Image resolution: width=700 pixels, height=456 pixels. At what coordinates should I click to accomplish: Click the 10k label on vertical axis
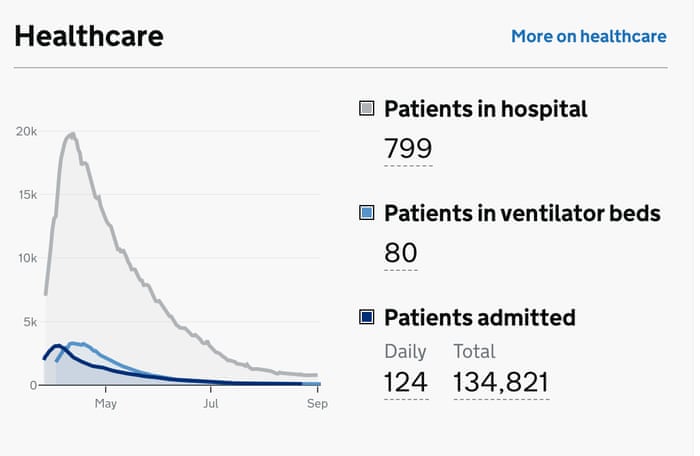pos(26,258)
